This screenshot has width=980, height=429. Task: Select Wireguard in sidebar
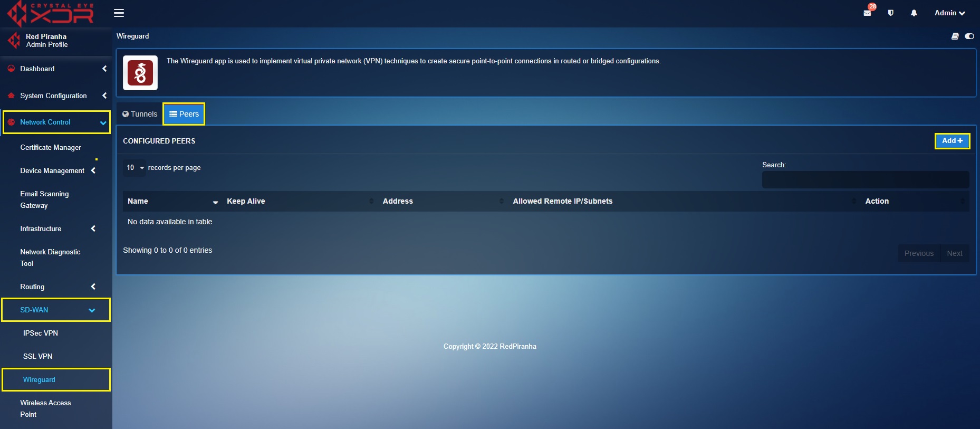pyautogui.click(x=39, y=379)
